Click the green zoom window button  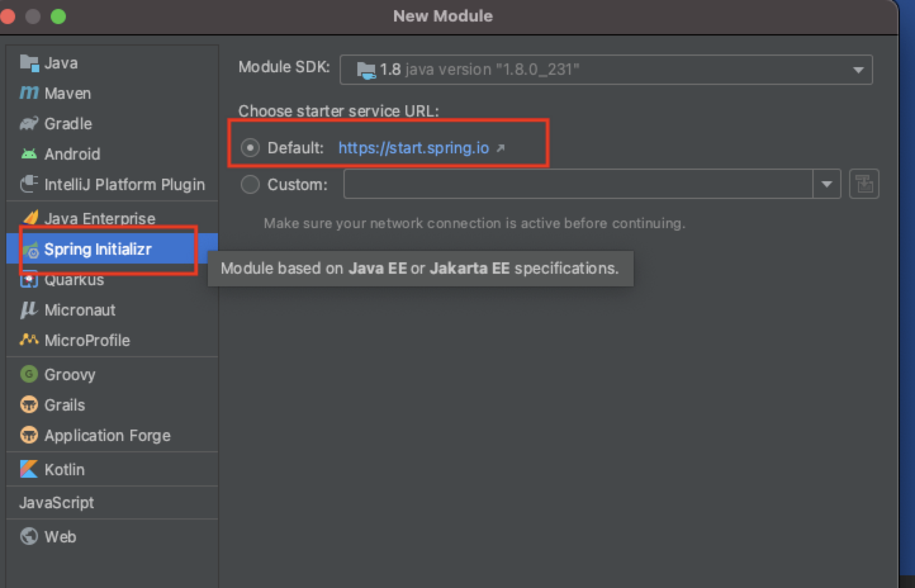[58, 16]
